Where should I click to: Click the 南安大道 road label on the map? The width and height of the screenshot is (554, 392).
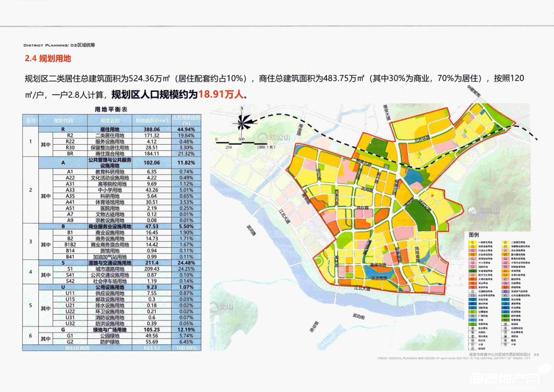tap(387, 112)
